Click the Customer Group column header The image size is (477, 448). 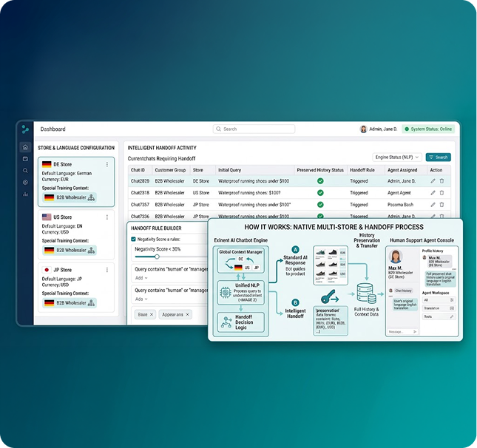[170, 170]
